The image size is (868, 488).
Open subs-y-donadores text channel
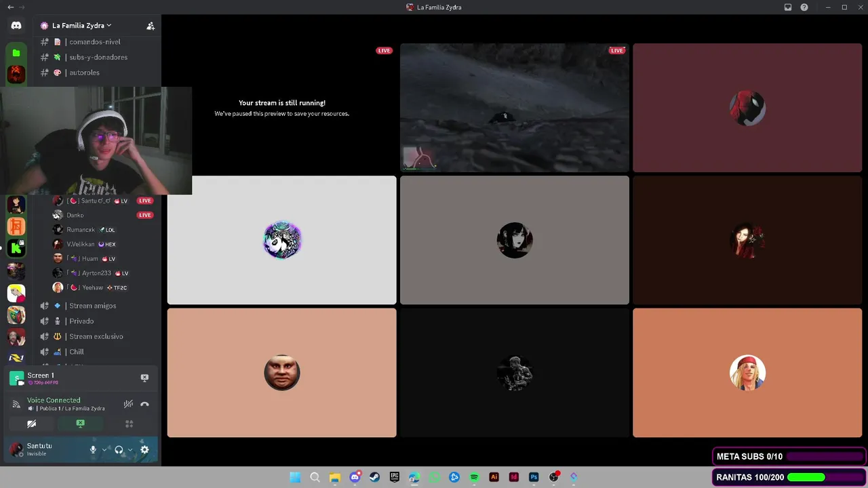coord(97,57)
